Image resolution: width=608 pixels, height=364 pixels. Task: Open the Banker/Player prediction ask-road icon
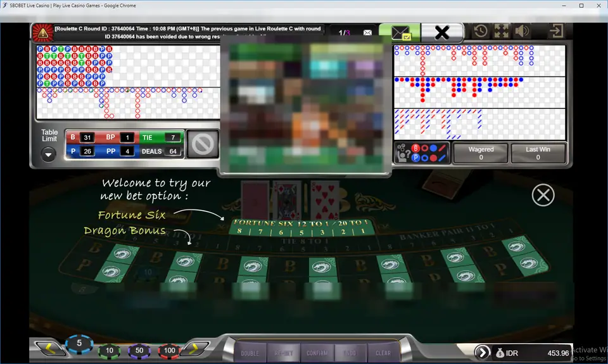point(422,153)
